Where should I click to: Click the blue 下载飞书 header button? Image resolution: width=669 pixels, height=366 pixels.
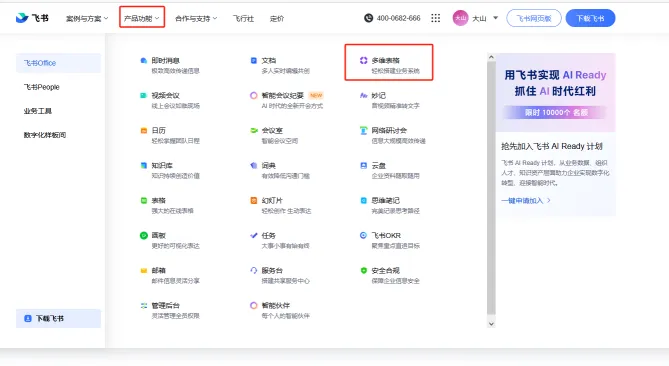(590, 18)
